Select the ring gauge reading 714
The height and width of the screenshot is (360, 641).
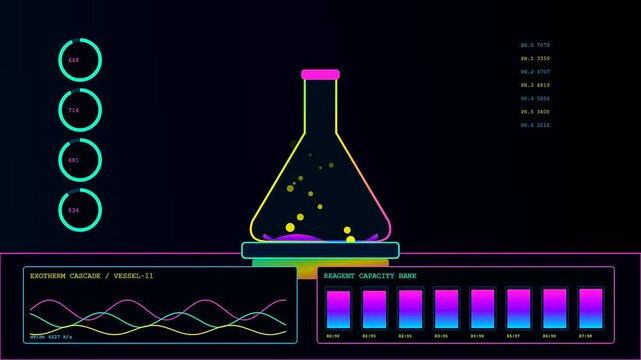80,110
